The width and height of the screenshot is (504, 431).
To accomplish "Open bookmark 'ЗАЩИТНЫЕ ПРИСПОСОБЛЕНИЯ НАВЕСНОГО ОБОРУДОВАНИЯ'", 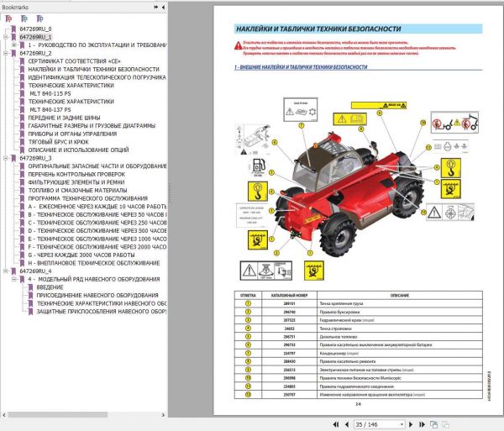I will pos(102,312).
